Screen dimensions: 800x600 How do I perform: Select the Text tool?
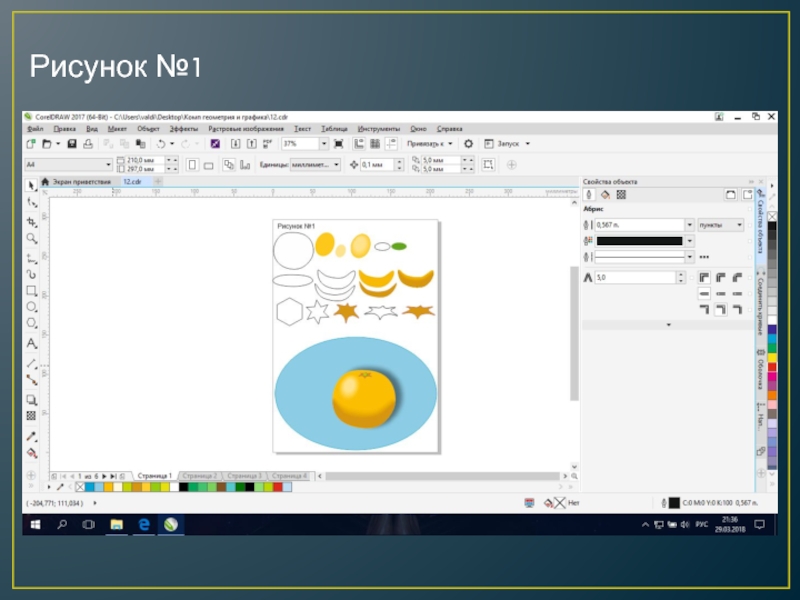[32, 342]
